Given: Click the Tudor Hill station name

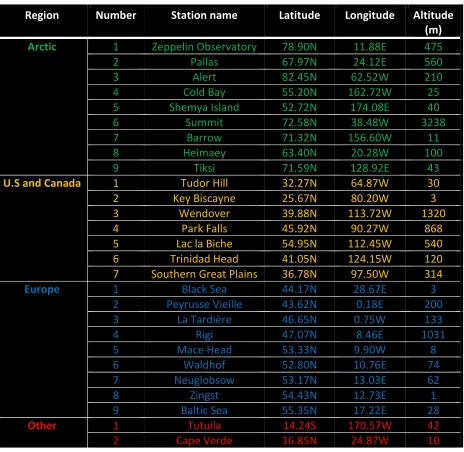Looking at the screenshot, I should [x=204, y=183].
